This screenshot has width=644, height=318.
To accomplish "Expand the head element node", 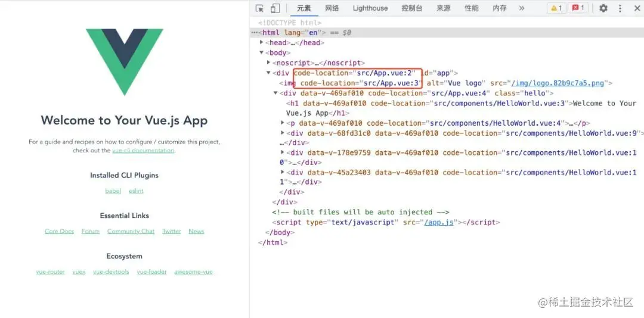I will tap(262, 43).
